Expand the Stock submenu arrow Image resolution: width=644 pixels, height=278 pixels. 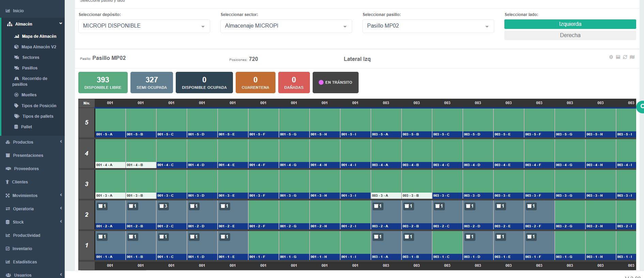(x=61, y=222)
